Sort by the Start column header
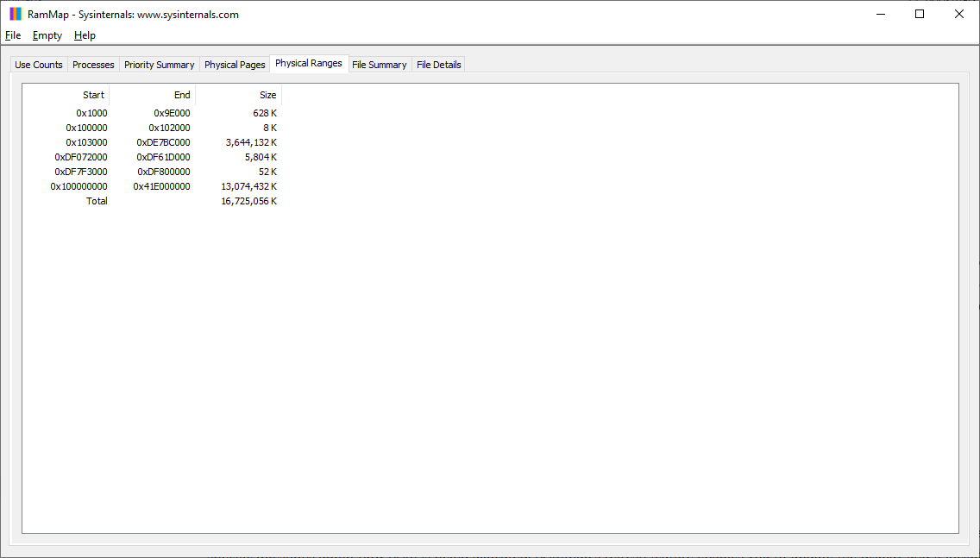 point(66,95)
